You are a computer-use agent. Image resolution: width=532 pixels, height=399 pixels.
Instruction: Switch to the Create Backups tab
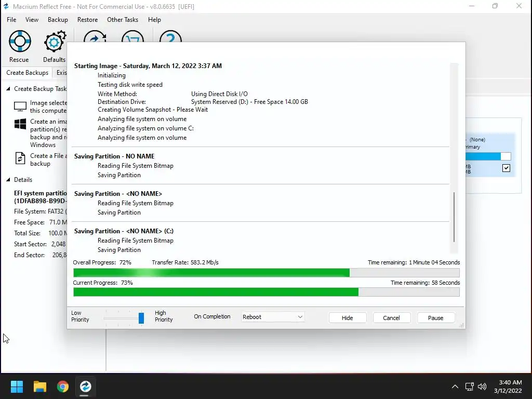pyautogui.click(x=27, y=73)
